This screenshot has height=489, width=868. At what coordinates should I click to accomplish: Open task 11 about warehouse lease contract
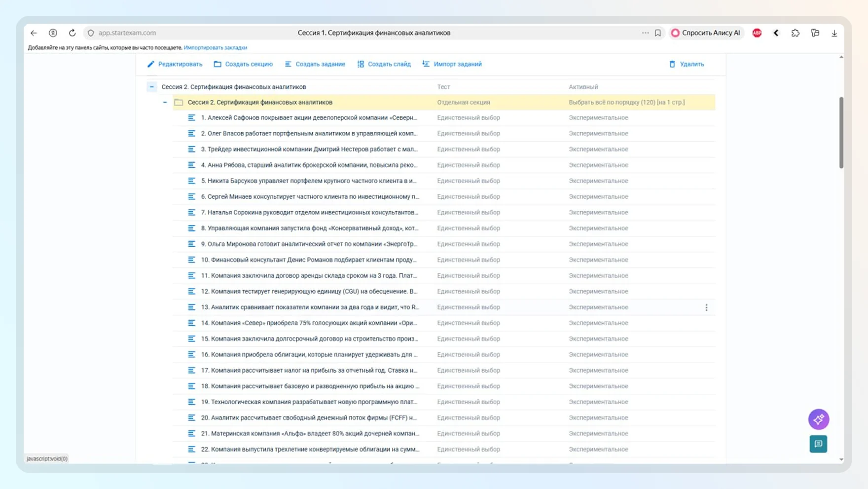(309, 276)
